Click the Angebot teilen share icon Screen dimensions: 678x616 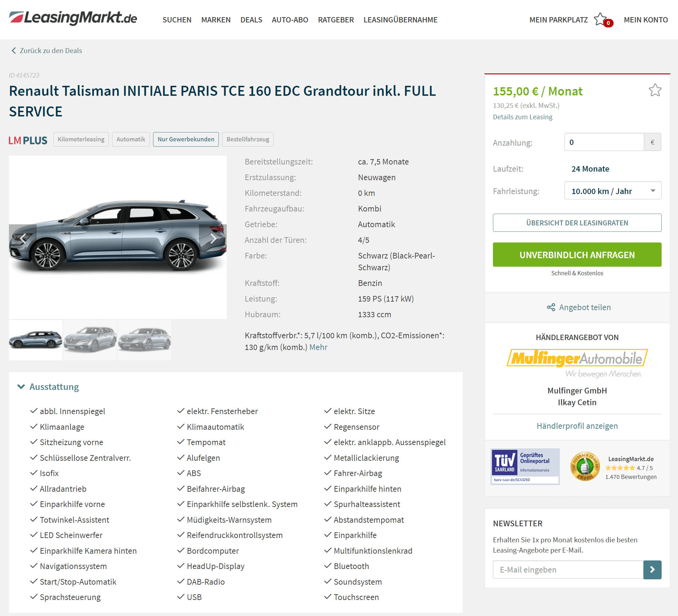[551, 307]
